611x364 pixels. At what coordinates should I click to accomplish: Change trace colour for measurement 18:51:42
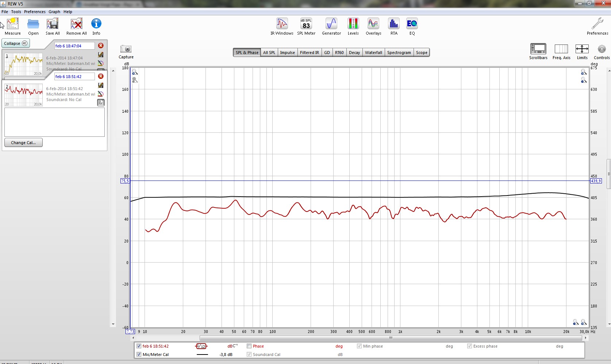point(101,94)
